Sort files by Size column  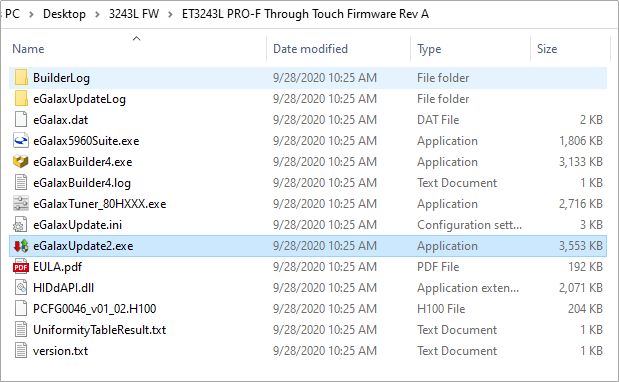click(x=547, y=49)
